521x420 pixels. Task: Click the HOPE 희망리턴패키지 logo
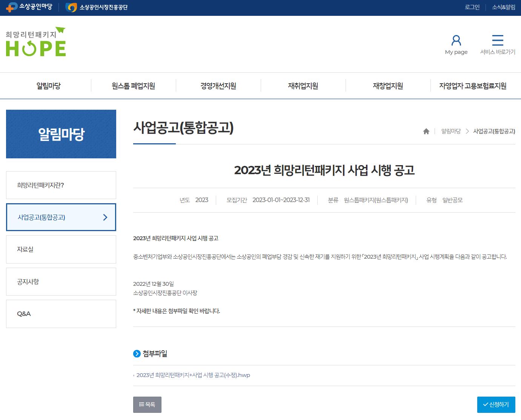click(35, 42)
